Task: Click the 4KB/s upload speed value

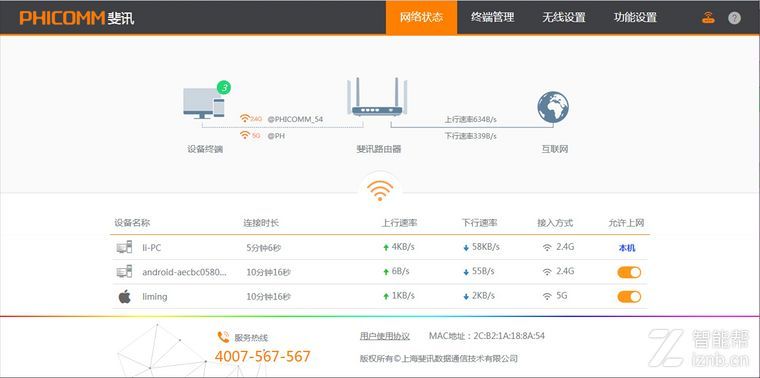Action: [403, 247]
